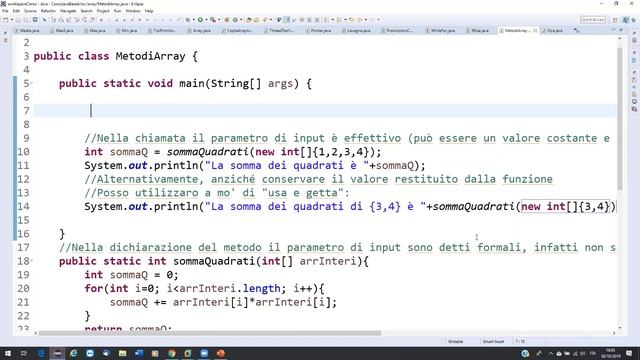This screenshot has height=360, width=640.
Task: Switch to the Array.java editor tab
Action: click(x=199, y=31)
